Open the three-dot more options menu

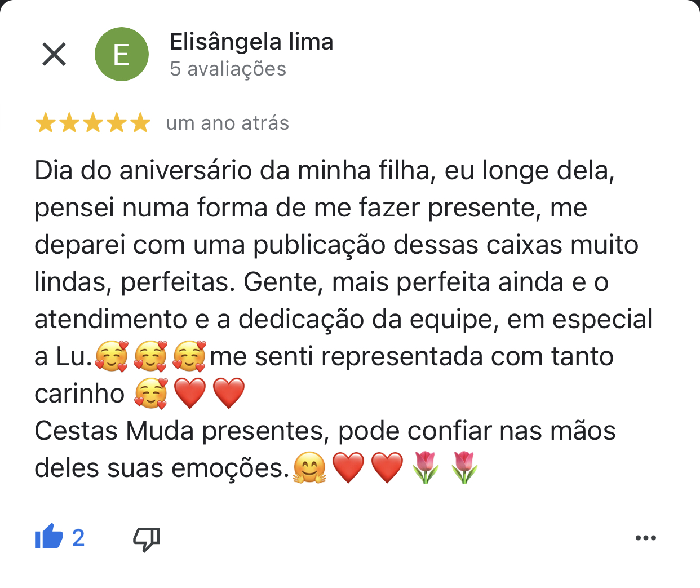pos(645,538)
